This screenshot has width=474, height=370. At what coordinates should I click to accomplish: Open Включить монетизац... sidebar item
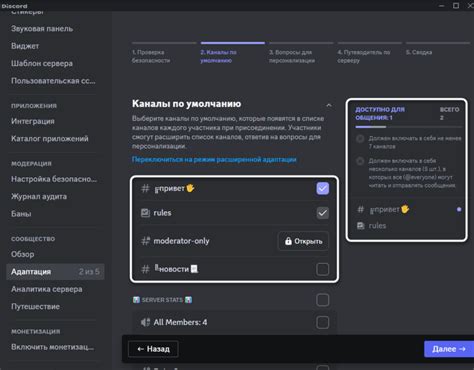pyautogui.click(x=55, y=347)
